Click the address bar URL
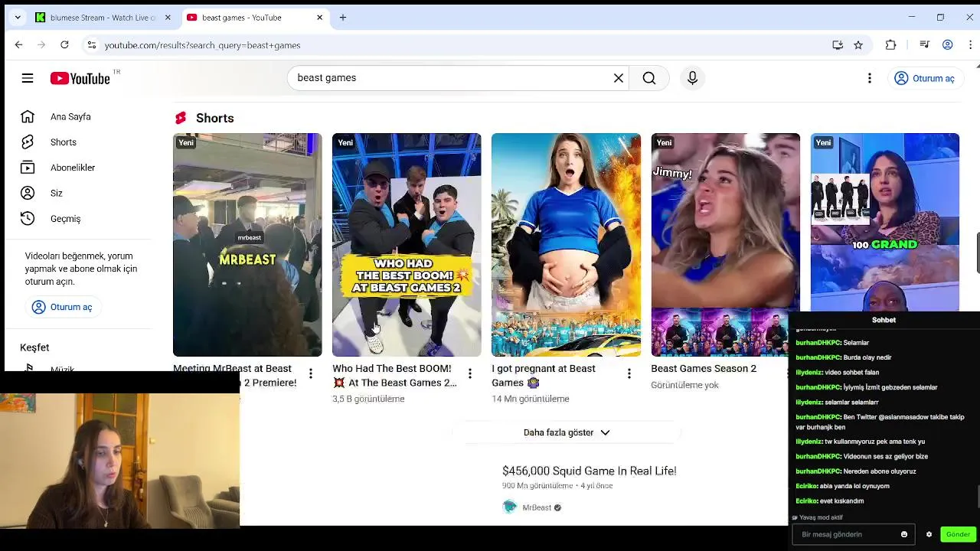 (x=202, y=45)
